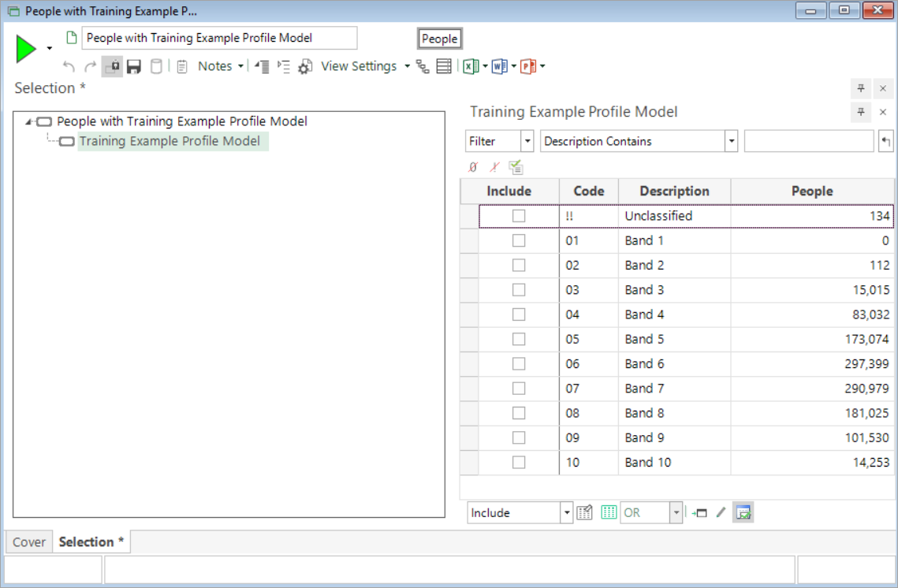Screen dimensions: 898x588
Task: Sort by the Description column header
Action: (675, 192)
